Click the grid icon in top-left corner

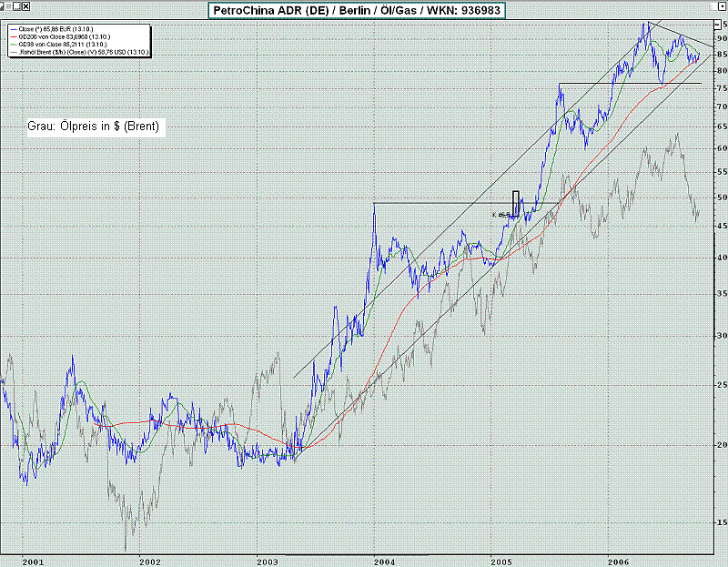coord(6,6)
